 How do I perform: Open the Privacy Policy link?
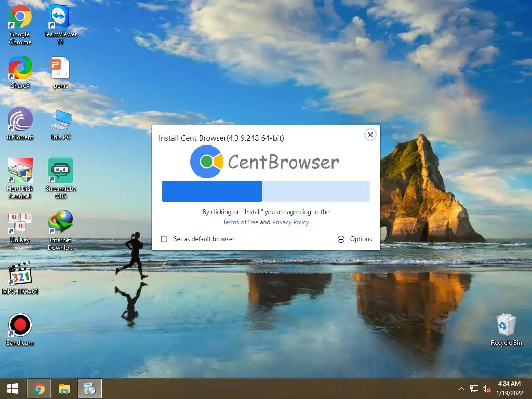[290, 222]
